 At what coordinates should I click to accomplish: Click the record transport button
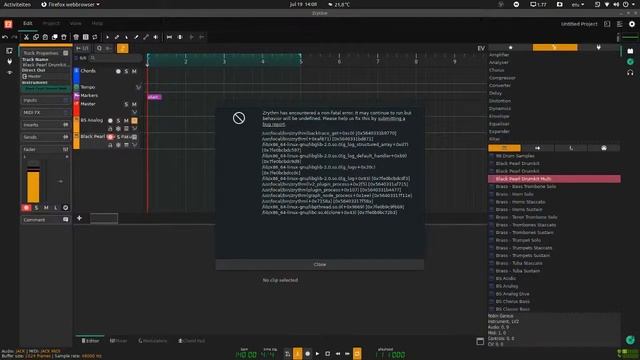coord(307,353)
